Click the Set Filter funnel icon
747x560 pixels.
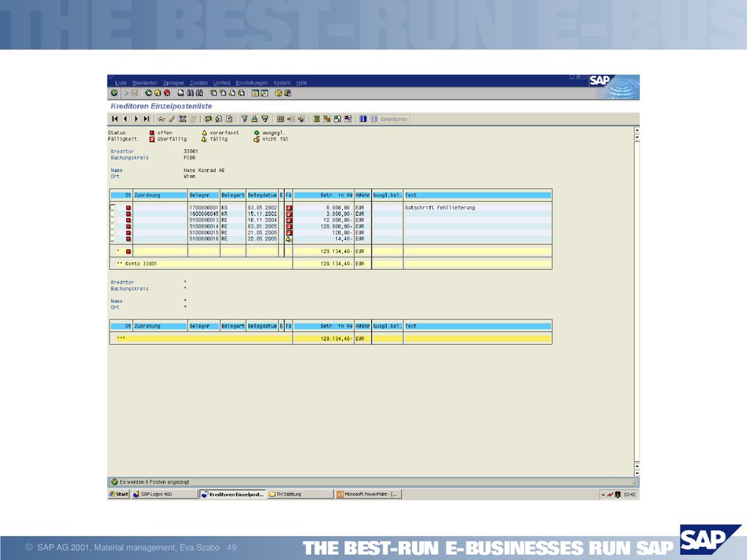pyautogui.click(x=244, y=119)
